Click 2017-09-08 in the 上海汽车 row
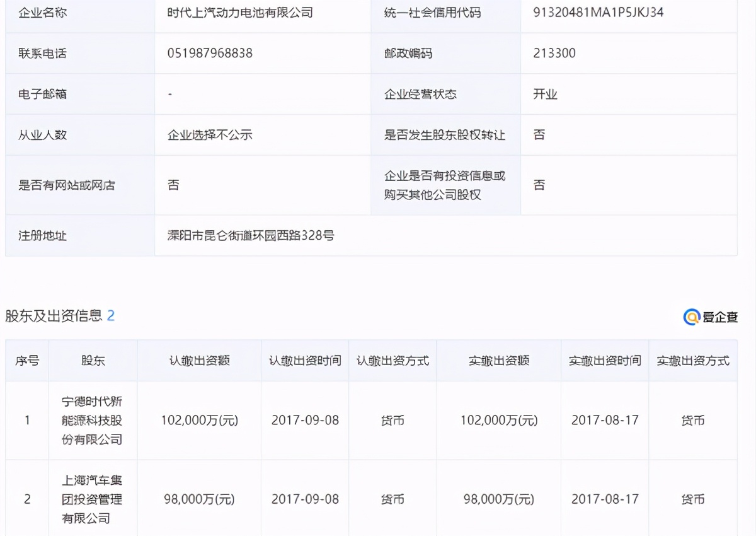756x536 pixels. pyautogui.click(x=305, y=499)
